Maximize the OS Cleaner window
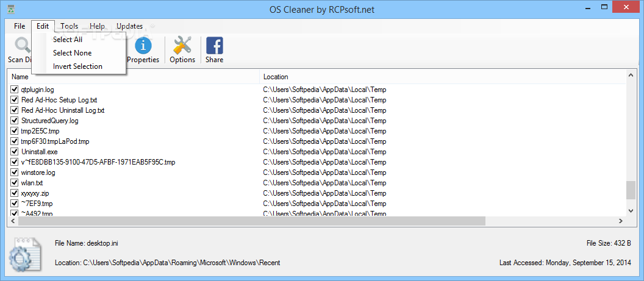Screen dimensions: 644x281 click(604, 7)
